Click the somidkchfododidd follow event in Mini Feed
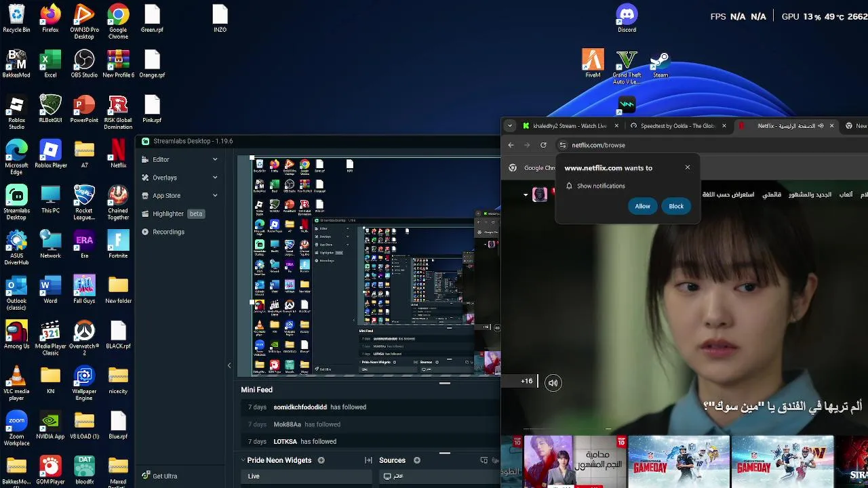The image size is (868, 488). [x=372, y=407]
